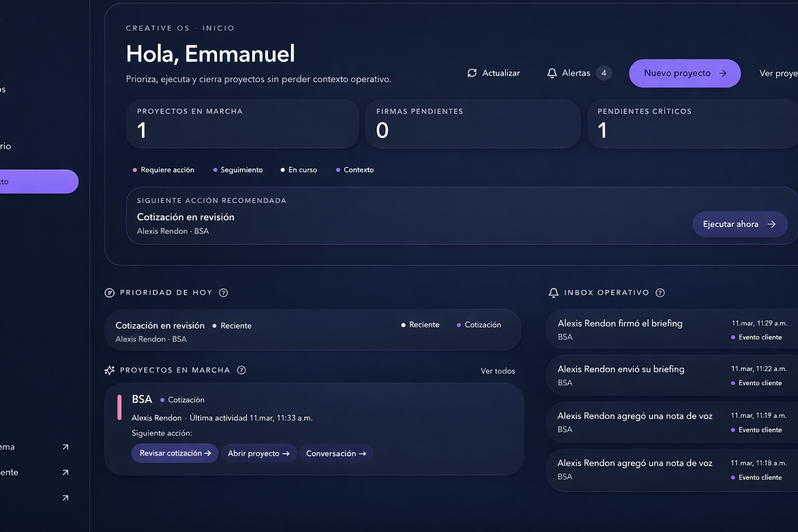This screenshot has height=532, width=798.
Task: Enable the Contexto filter
Action: 355,170
